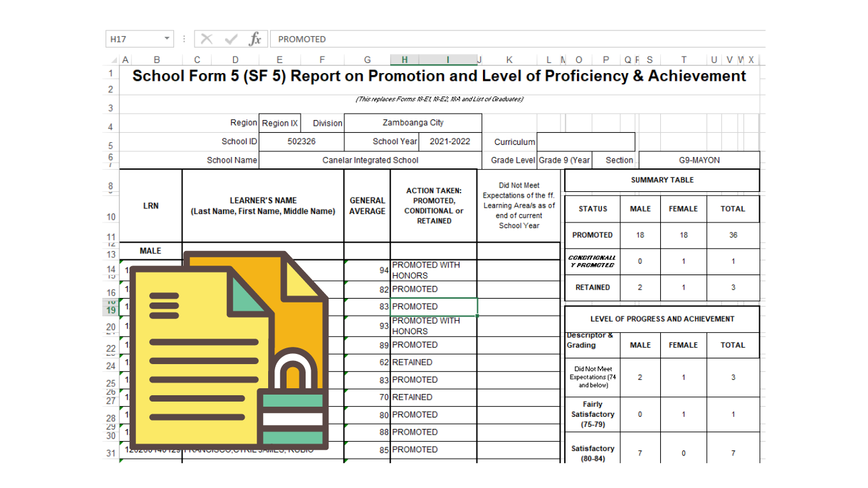Click the Name Box showing H17
This screenshot has width=868, height=488.
[x=139, y=39]
